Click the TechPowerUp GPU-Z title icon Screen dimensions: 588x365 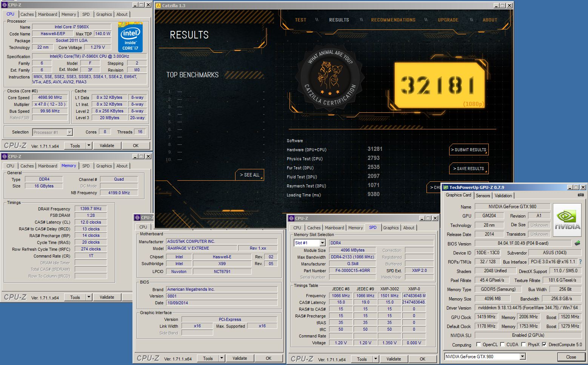[446, 187]
